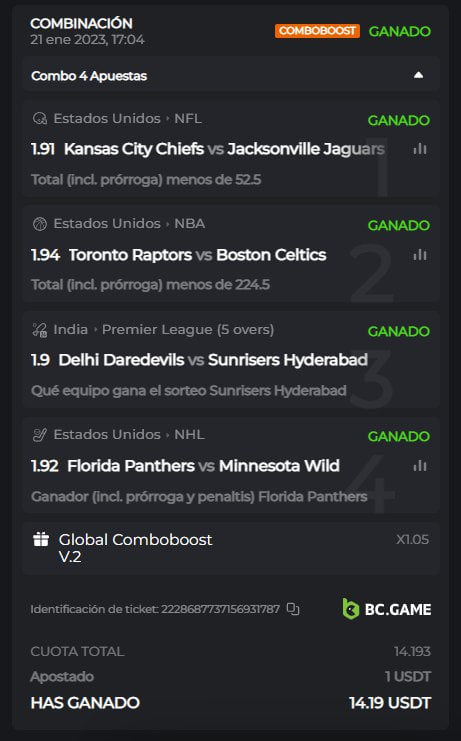The image size is (461, 741).
Task: Open Toronto Raptors vs Boston Celtics match
Action: (x=197, y=255)
